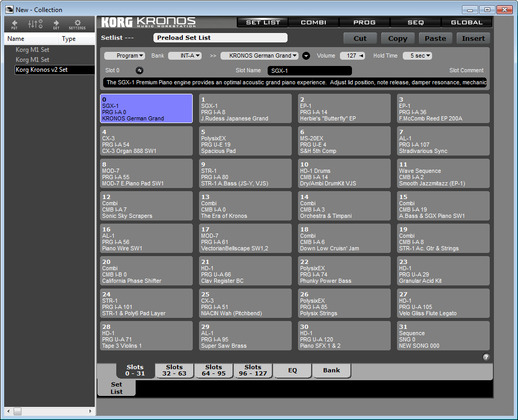Select slot 29 Super Saw Brass

245,336
